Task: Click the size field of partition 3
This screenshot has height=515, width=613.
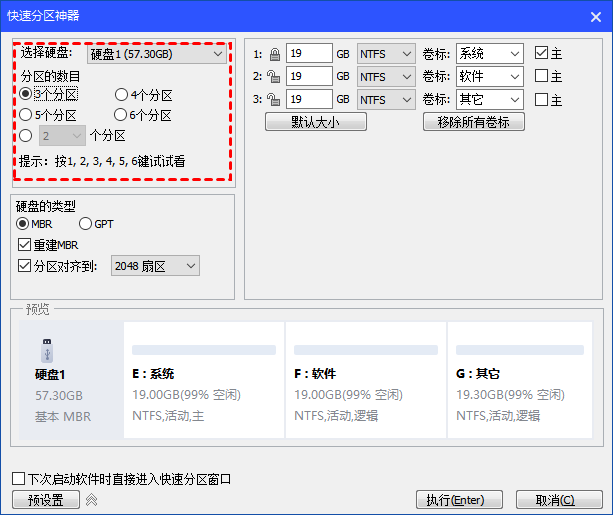Action: (x=308, y=99)
